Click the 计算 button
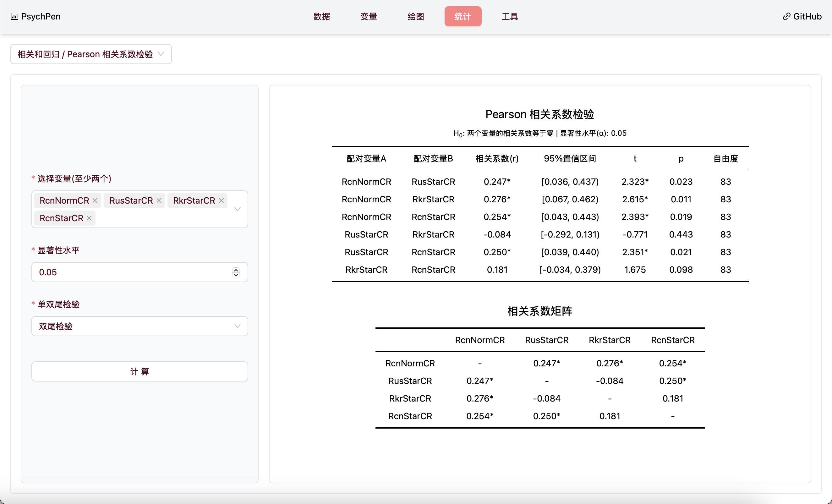 pyautogui.click(x=140, y=371)
